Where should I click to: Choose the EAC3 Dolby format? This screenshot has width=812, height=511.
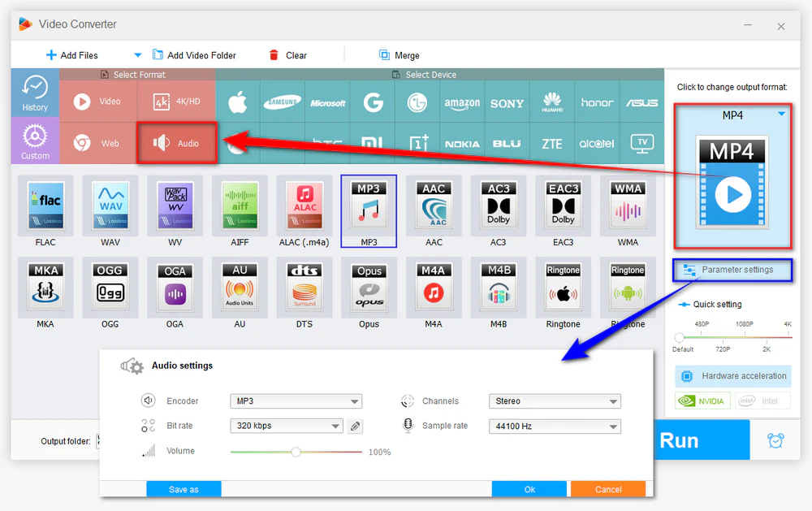coord(563,206)
